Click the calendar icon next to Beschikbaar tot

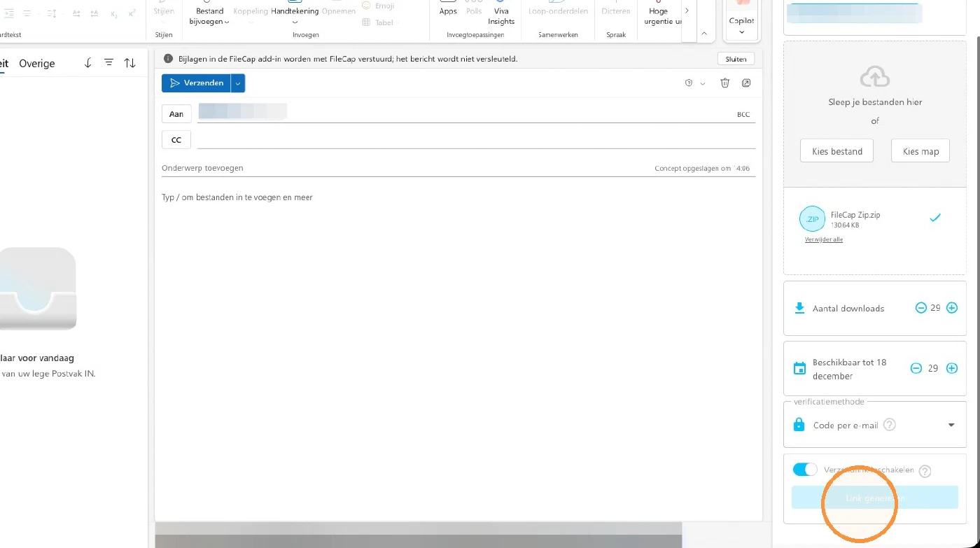(x=799, y=369)
